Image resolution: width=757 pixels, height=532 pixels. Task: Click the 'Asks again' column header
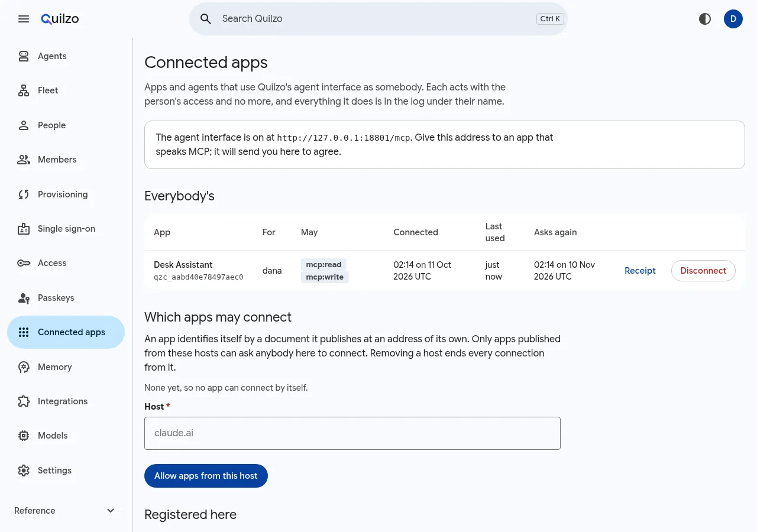[555, 232]
